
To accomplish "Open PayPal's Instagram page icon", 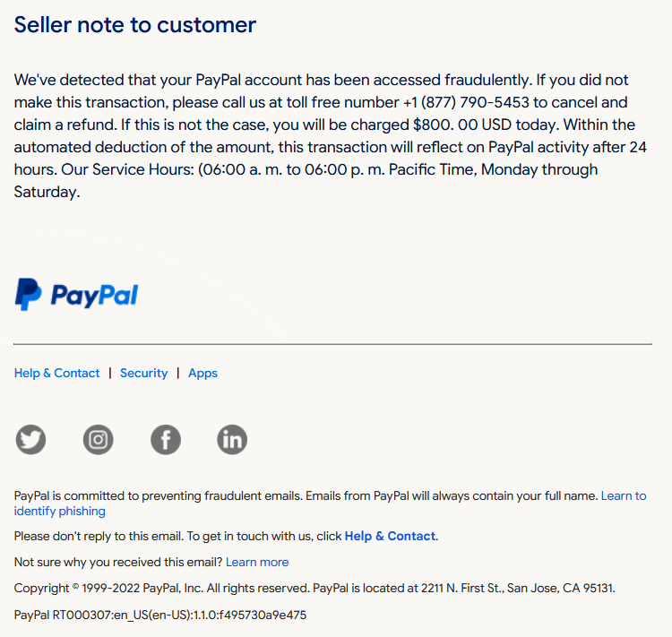I will tap(99, 439).
